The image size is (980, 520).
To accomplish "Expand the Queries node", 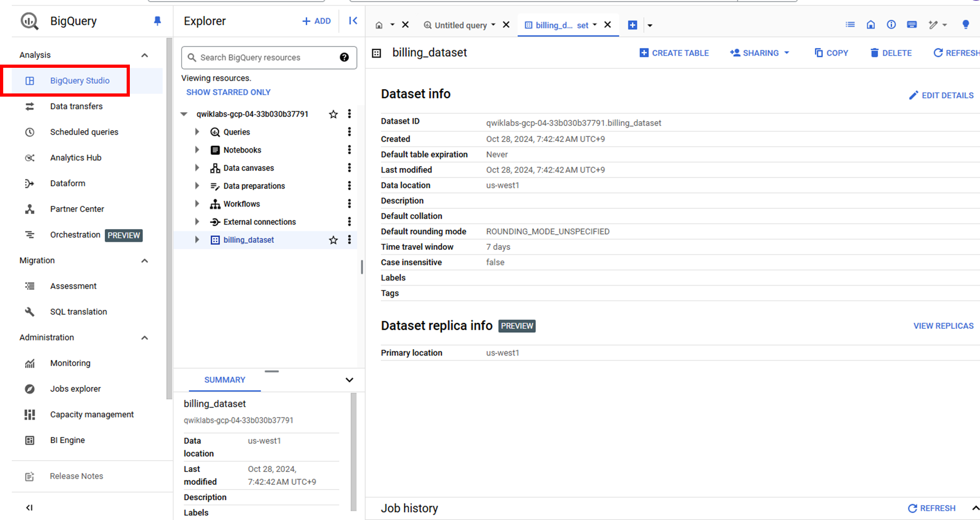I will [x=197, y=132].
